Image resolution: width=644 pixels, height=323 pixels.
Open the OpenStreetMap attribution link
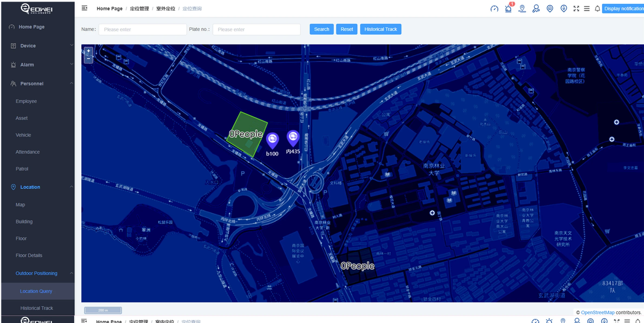[x=597, y=312]
